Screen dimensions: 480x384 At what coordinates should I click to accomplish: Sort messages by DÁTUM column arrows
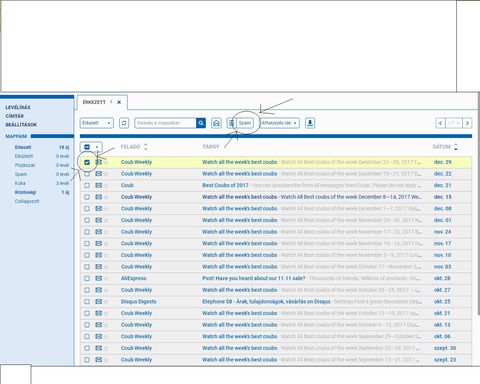click(x=456, y=147)
